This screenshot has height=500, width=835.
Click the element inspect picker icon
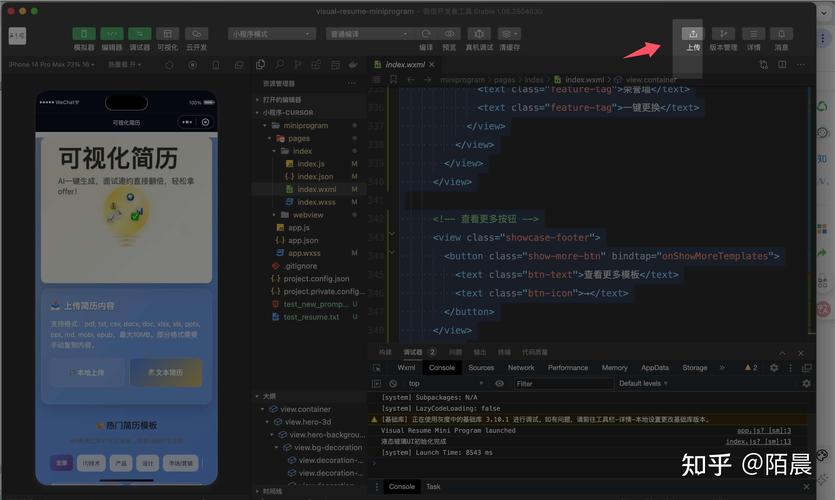[x=376, y=367]
